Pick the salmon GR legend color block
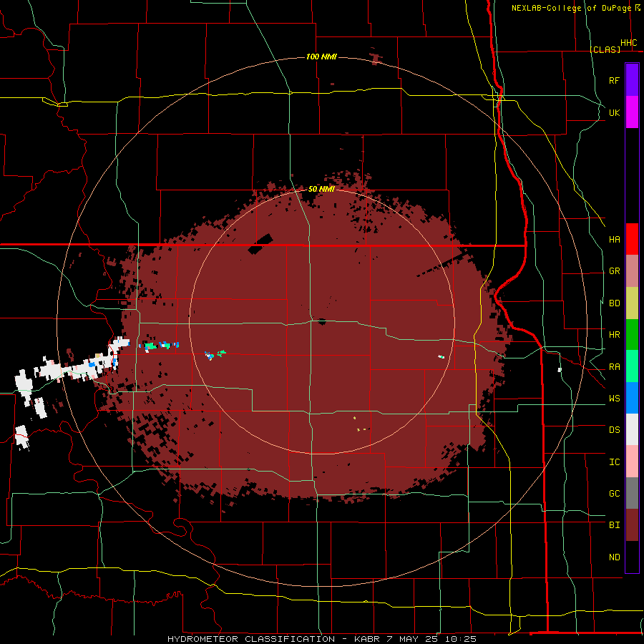The width and height of the screenshot is (644, 644). pos(632,271)
